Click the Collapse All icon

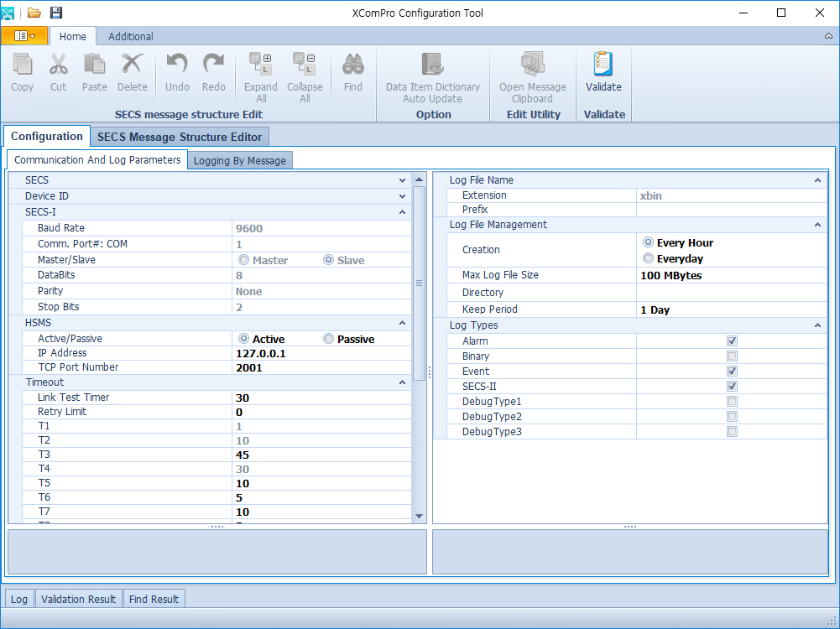click(x=305, y=64)
